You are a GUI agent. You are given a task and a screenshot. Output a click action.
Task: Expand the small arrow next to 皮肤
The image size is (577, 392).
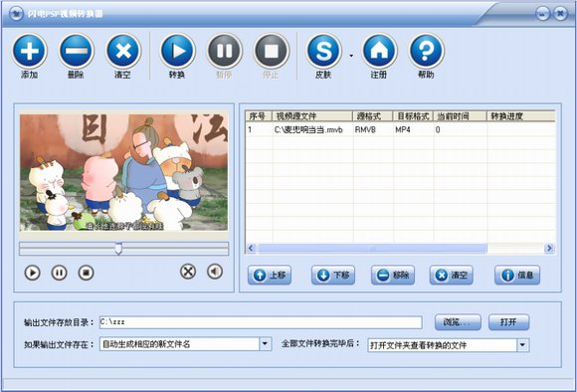[351, 56]
